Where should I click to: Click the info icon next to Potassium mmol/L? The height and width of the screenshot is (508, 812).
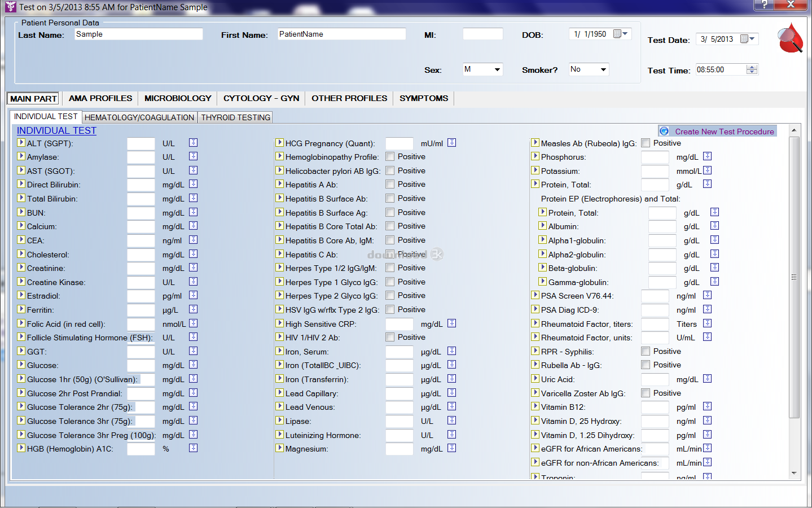point(708,170)
